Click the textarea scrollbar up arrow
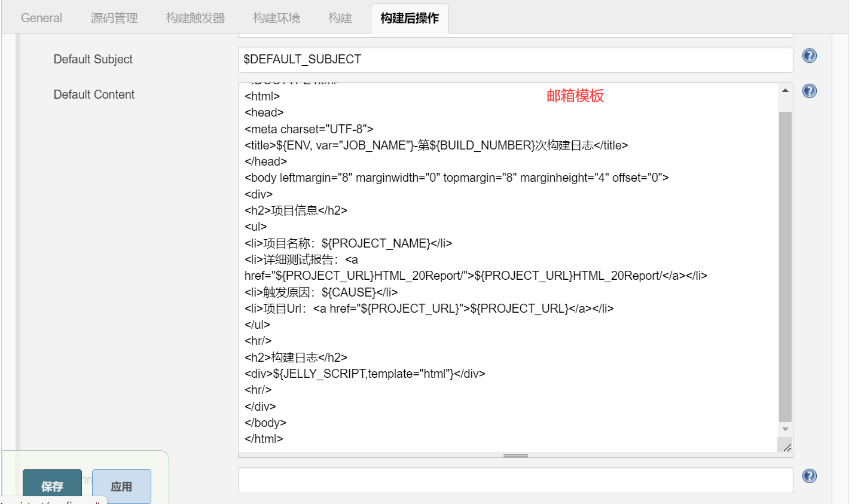This screenshot has width=864, height=504. pos(785,91)
